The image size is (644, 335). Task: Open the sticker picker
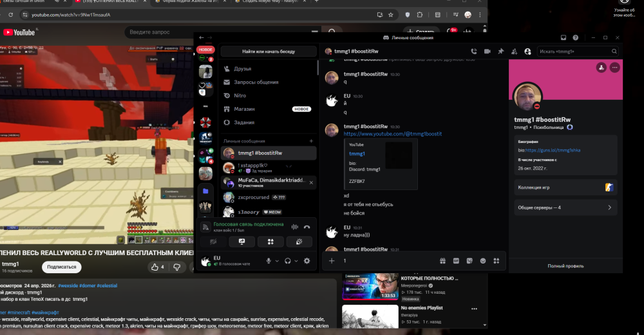pos(469,261)
